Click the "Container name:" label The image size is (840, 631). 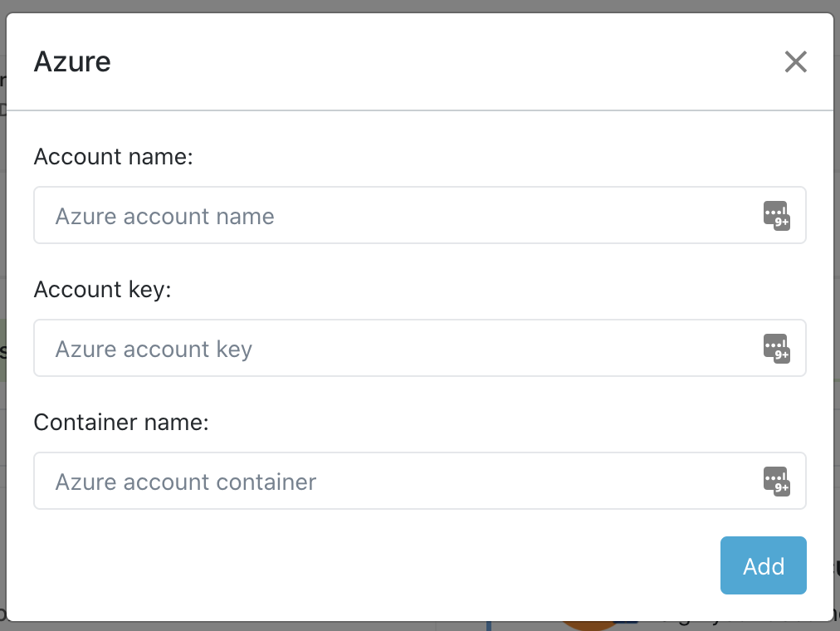point(121,422)
